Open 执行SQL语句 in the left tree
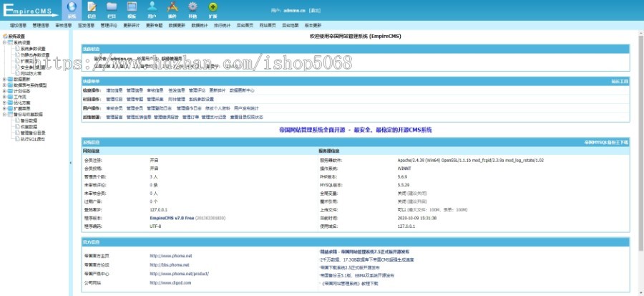This screenshot has height=296, width=644. pos(32,139)
